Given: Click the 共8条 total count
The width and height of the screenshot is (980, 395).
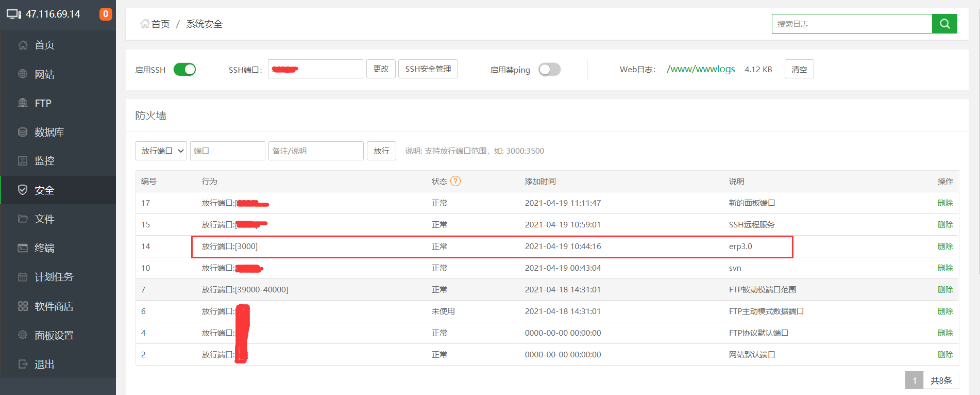Looking at the screenshot, I should coord(941,380).
